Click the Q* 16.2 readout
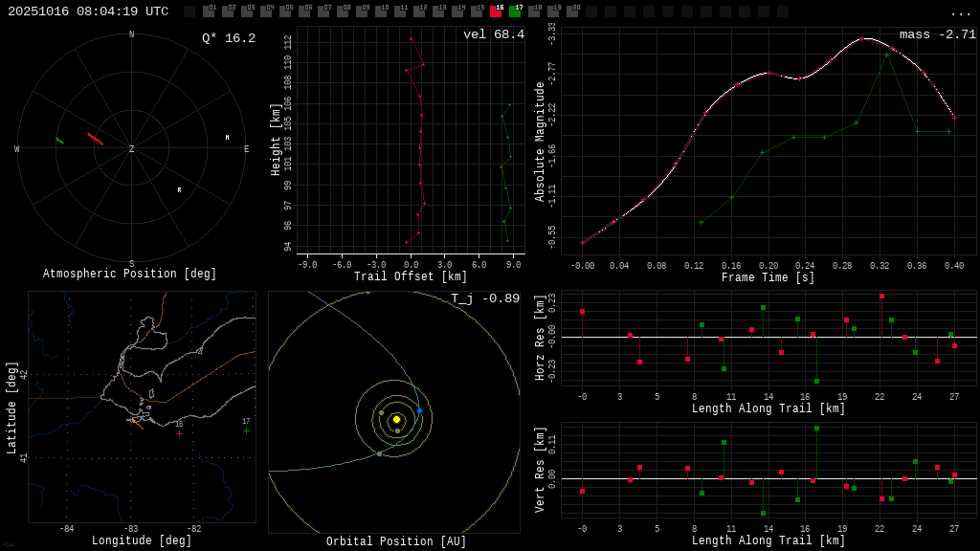This screenshot has height=551, width=980. tap(229, 39)
